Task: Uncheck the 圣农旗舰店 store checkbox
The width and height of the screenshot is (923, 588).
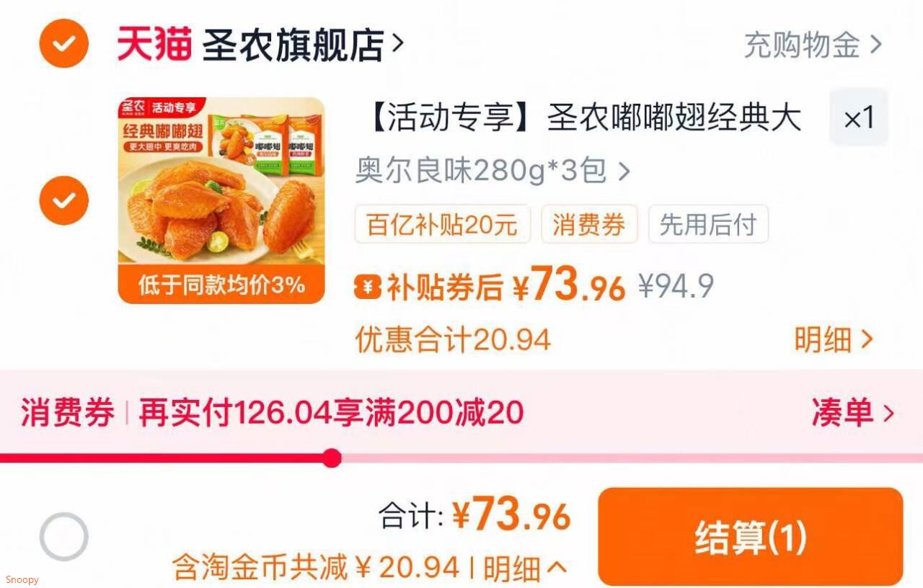Action: click(64, 44)
